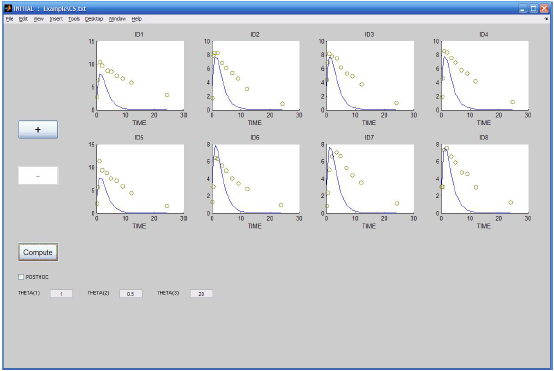Click the TIME axis label under ID2

(x=254, y=123)
